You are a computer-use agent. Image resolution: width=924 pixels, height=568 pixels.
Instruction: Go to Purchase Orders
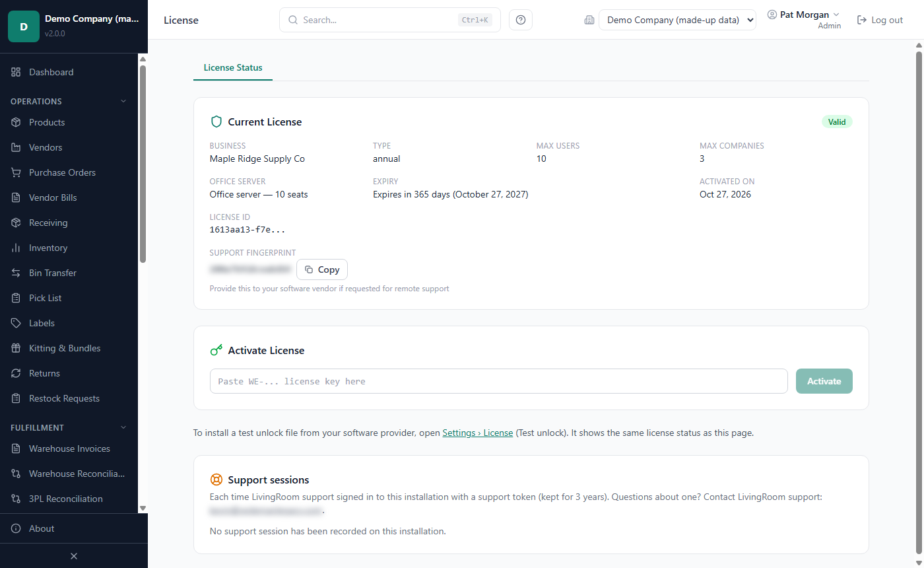69,172
